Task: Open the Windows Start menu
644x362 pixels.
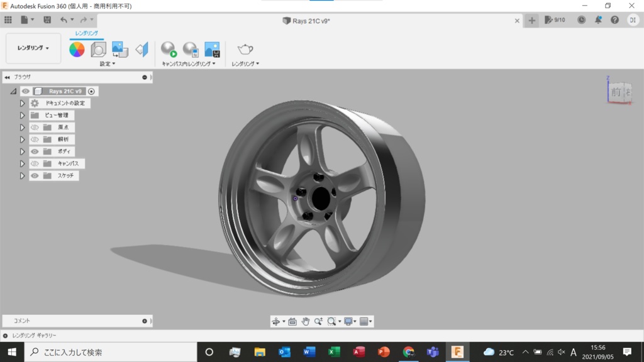Action: click(x=12, y=352)
